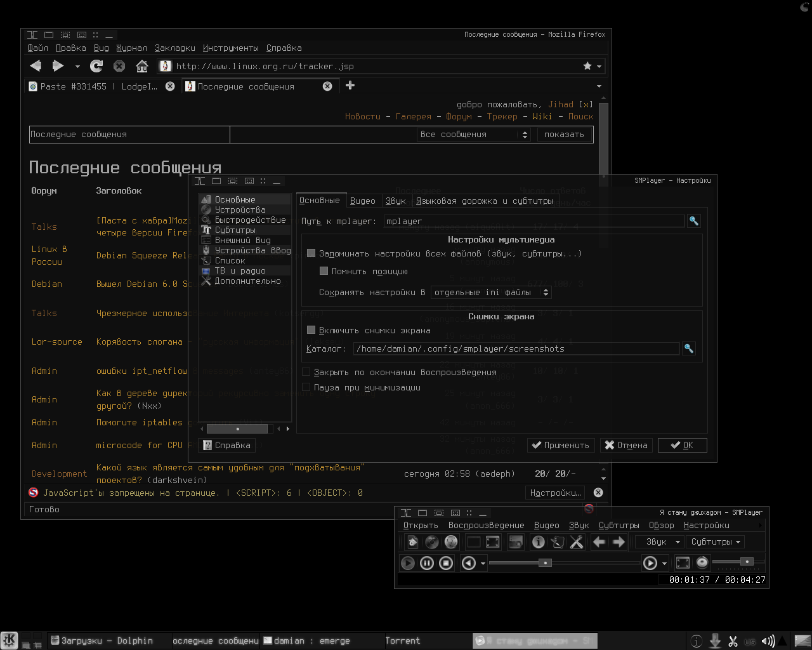This screenshot has width=812, height=650.
Task: Switch to the 'Видео' preferences tab
Action: point(363,201)
